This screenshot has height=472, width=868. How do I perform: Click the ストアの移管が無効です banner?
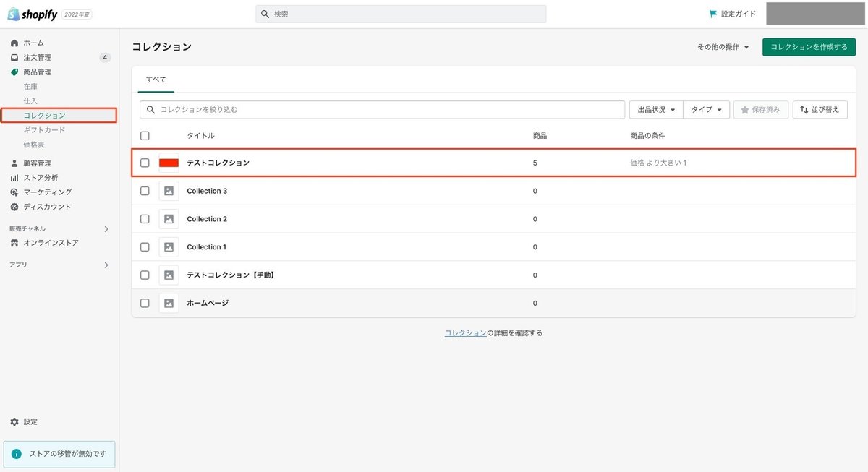59,454
